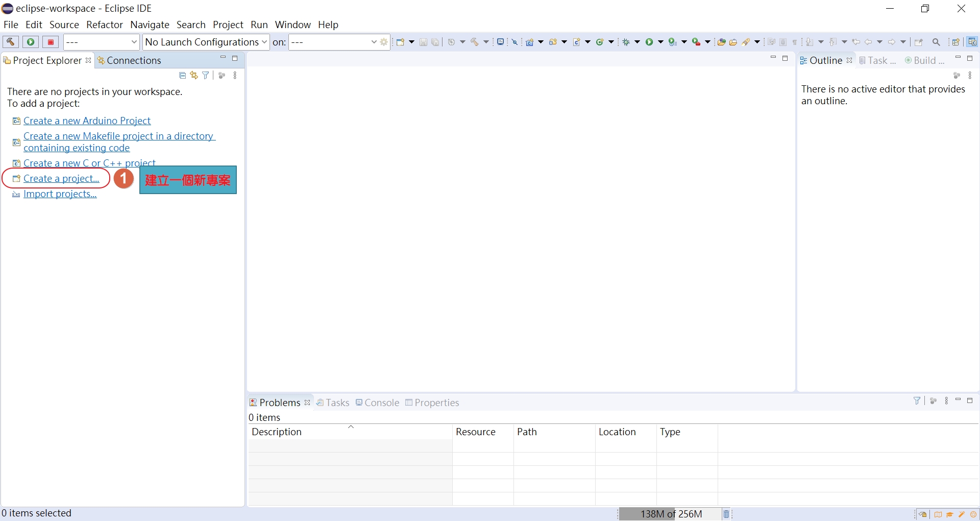The width and height of the screenshot is (980, 521).
Task: Open the Refactor menu
Action: [105, 25]
